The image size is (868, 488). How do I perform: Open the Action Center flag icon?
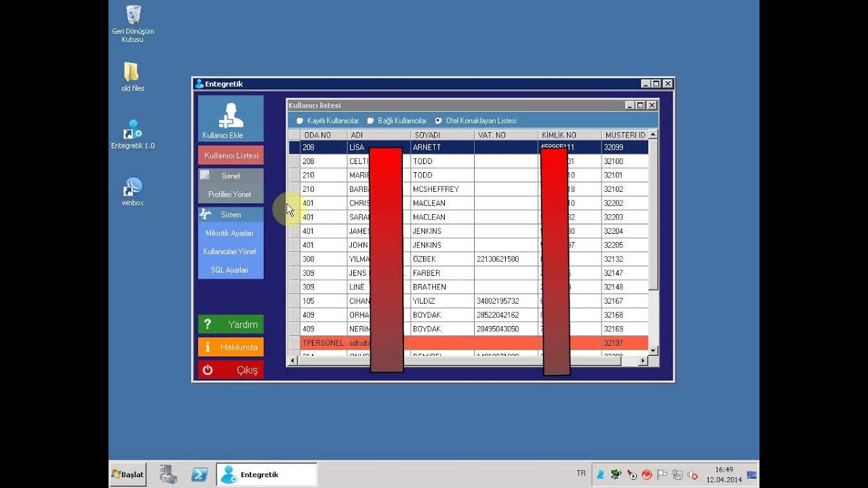(662, 475)
